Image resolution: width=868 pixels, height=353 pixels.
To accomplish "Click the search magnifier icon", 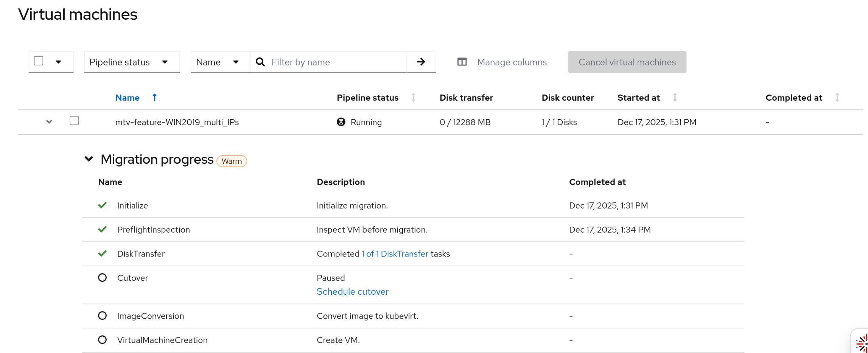I will (260, 62).
